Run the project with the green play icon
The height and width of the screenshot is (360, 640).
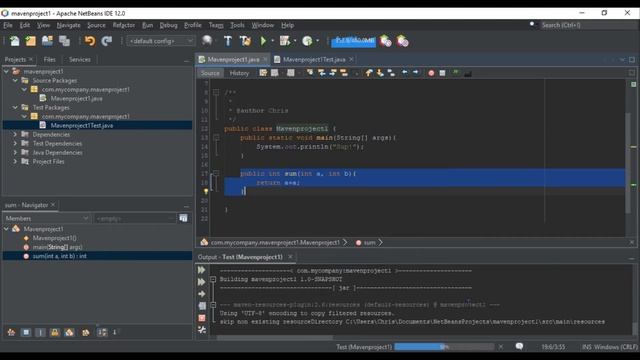(263, 41)
